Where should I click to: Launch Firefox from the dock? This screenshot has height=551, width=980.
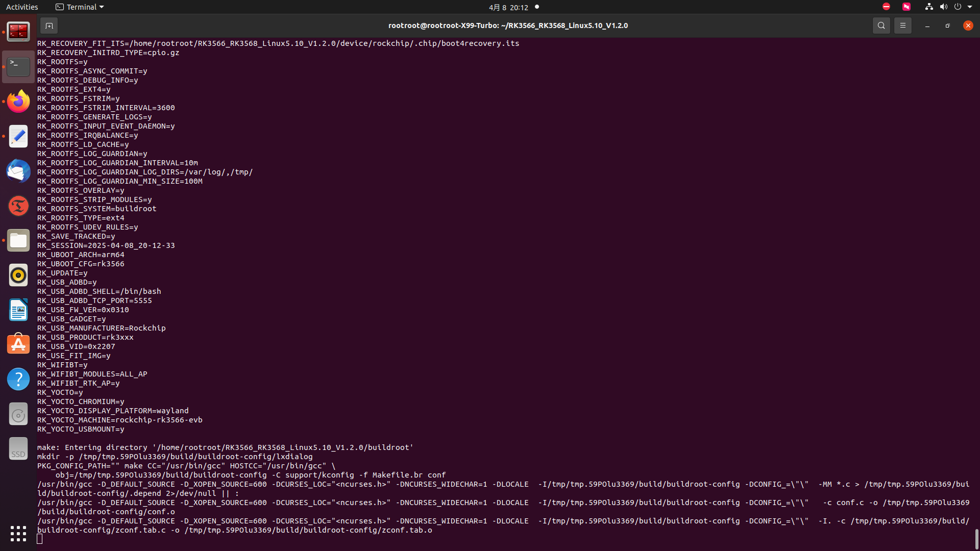click(x=18, y=102)
